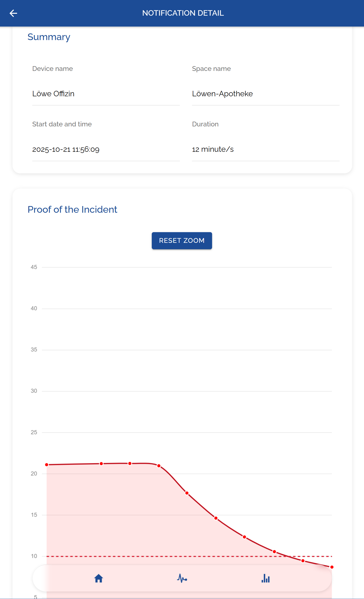Click the 45 label on the chart axis
Viewport: 364px width, 599px height.
click(34, 267)
